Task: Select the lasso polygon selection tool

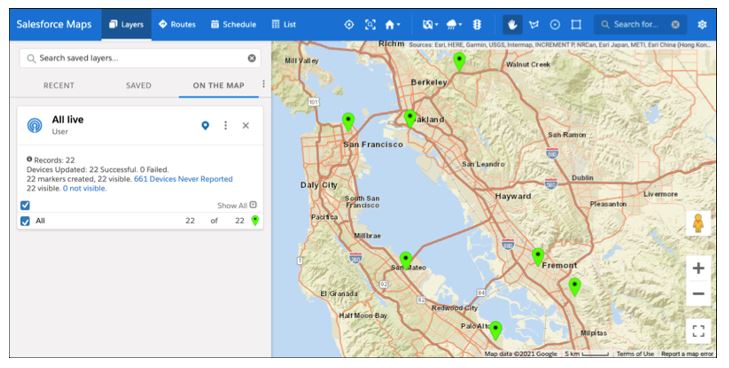Action: tap(534, 25)
